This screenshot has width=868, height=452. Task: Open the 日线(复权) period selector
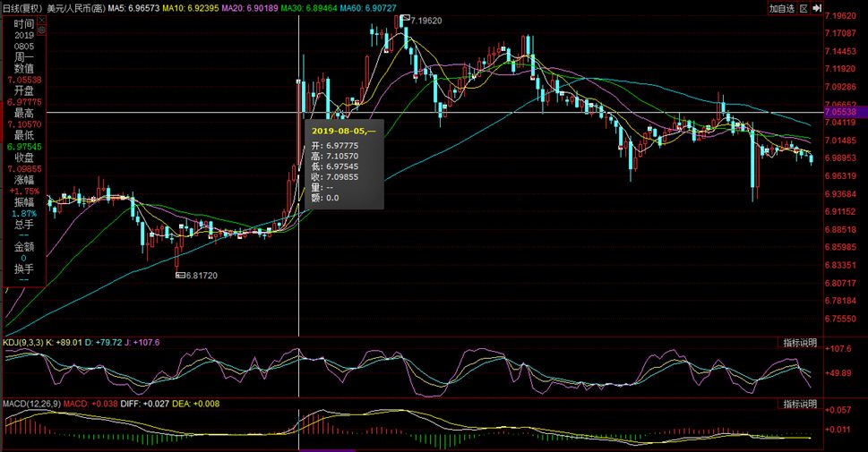pos(22,8)
